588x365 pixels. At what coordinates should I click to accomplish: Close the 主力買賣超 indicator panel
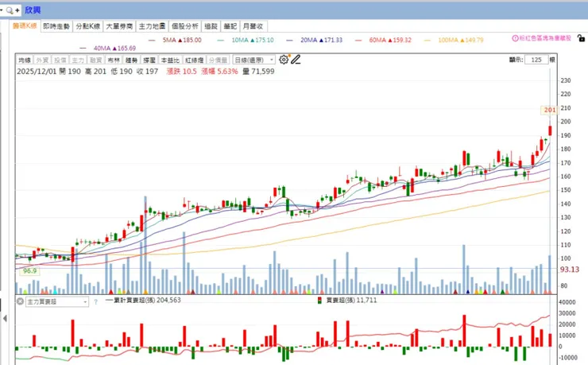tap(20, 301)
